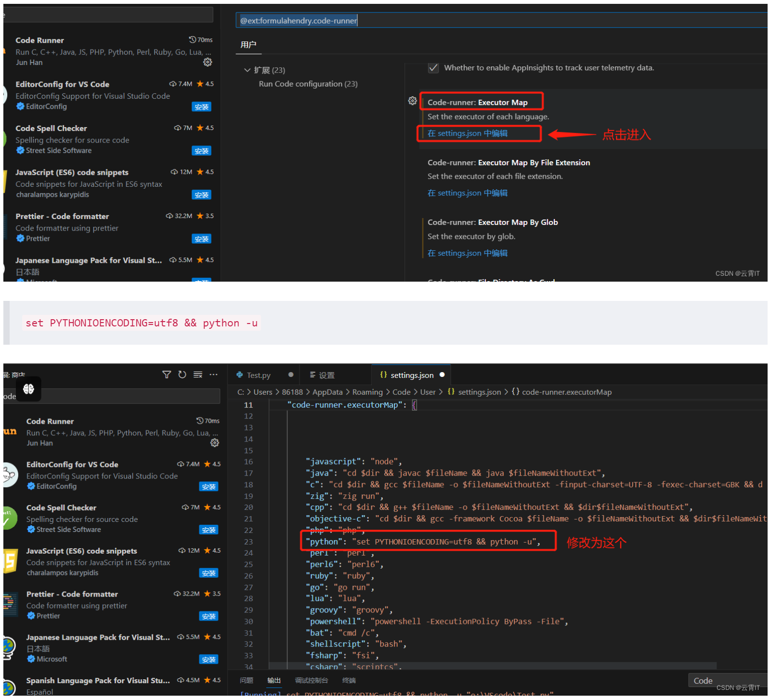
Task: Open the 输出 panel tab
Action: tap(274, 680)
